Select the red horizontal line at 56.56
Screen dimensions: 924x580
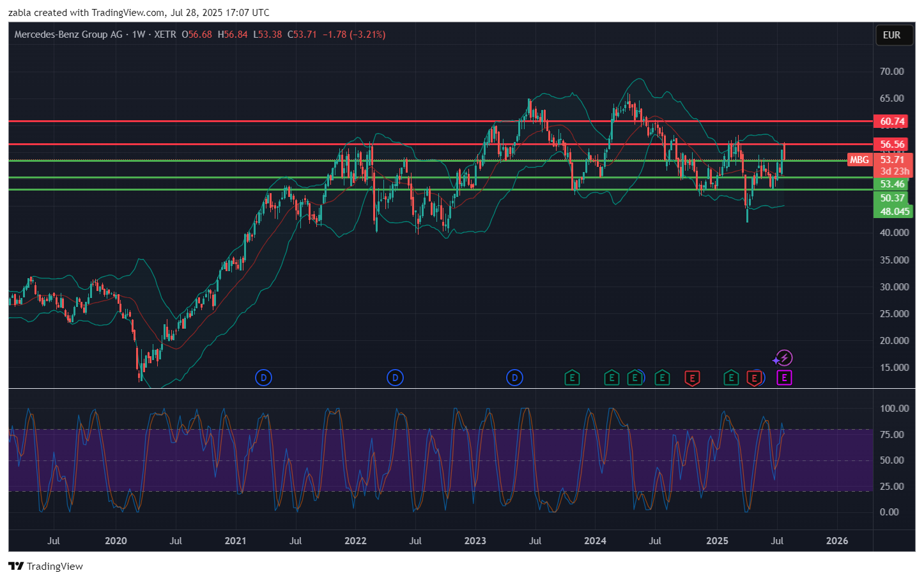pyautogui.click(x=441, y=145)
